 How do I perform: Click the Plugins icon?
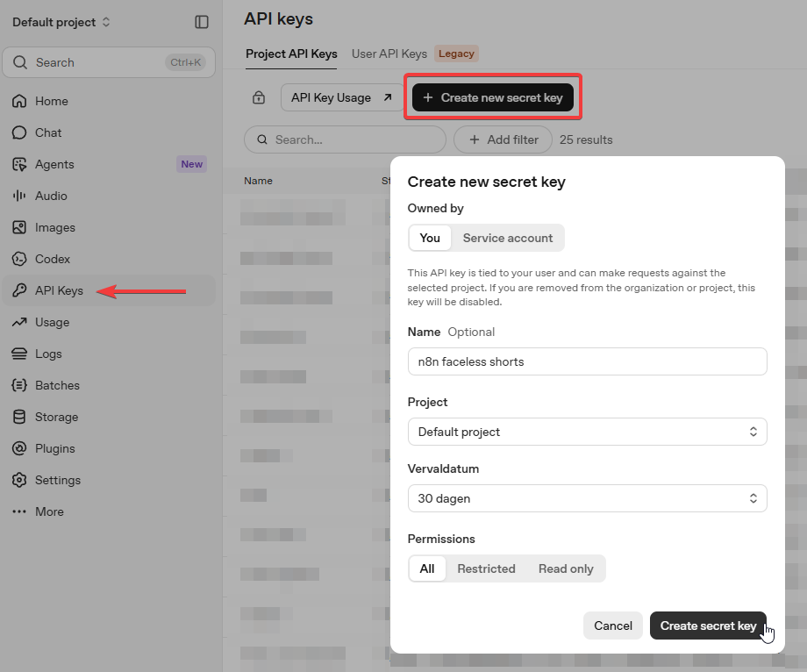tap(19, 448)
